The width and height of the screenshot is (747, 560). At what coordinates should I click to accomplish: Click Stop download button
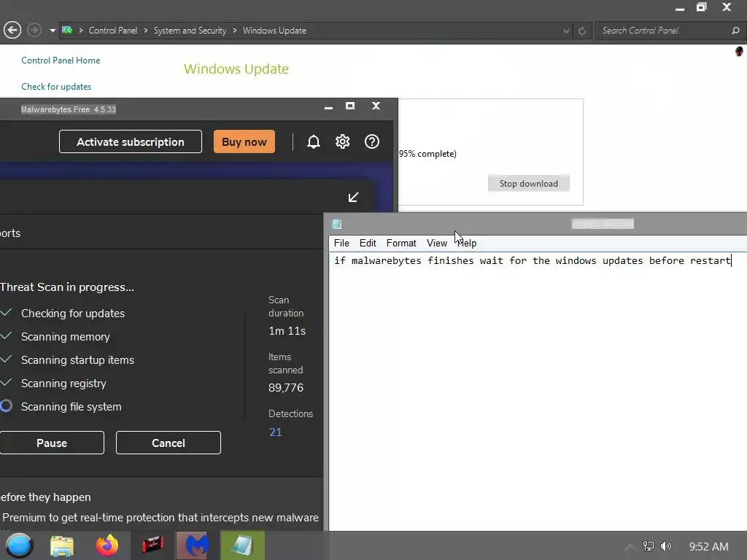pos(528,183)
